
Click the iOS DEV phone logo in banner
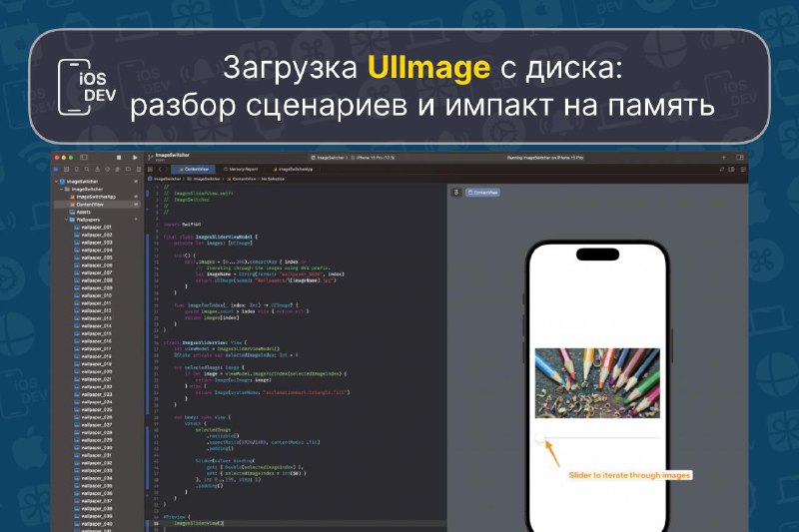click(86, 87)
